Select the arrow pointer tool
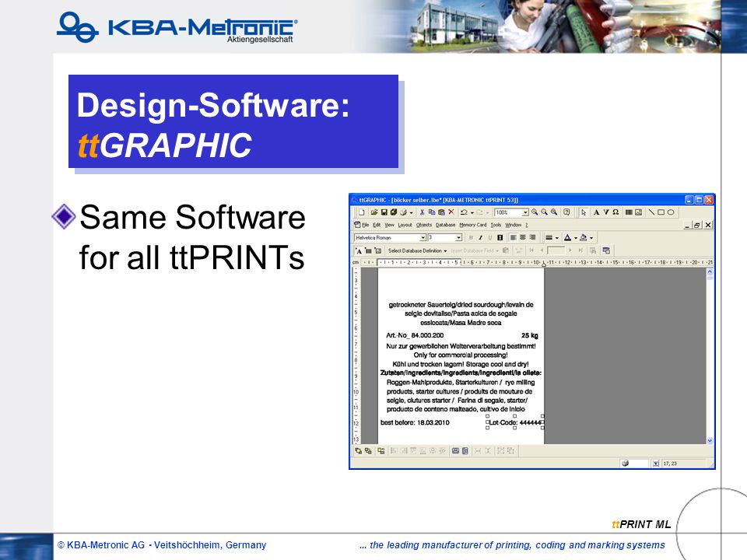The height and width of the screenshot is (560, 747). click(584, 212)
